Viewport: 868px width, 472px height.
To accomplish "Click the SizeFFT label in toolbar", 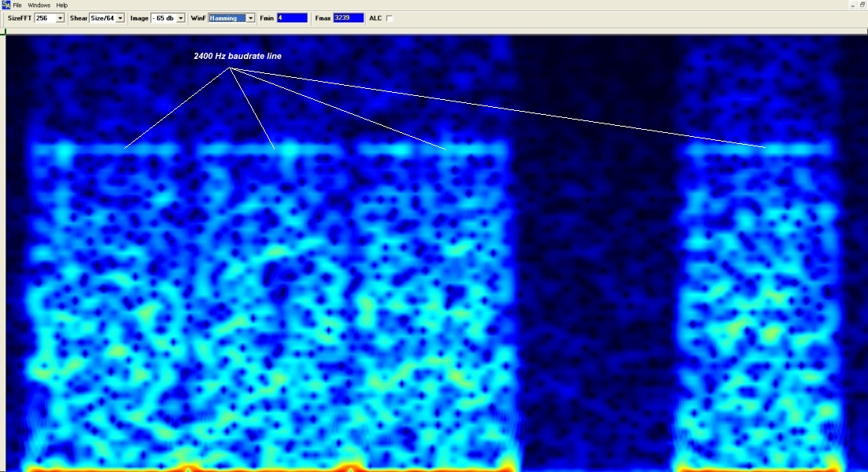I will [20, 18].
